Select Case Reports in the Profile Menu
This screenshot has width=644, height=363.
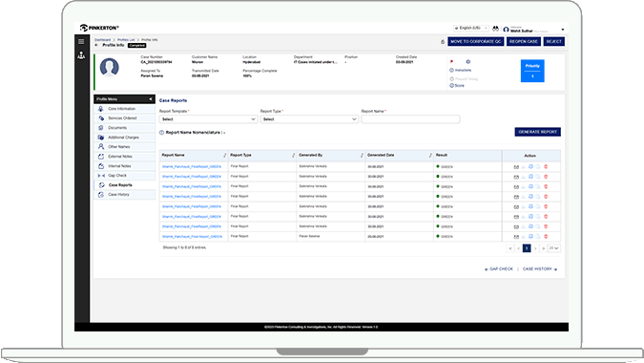(124, 185)
